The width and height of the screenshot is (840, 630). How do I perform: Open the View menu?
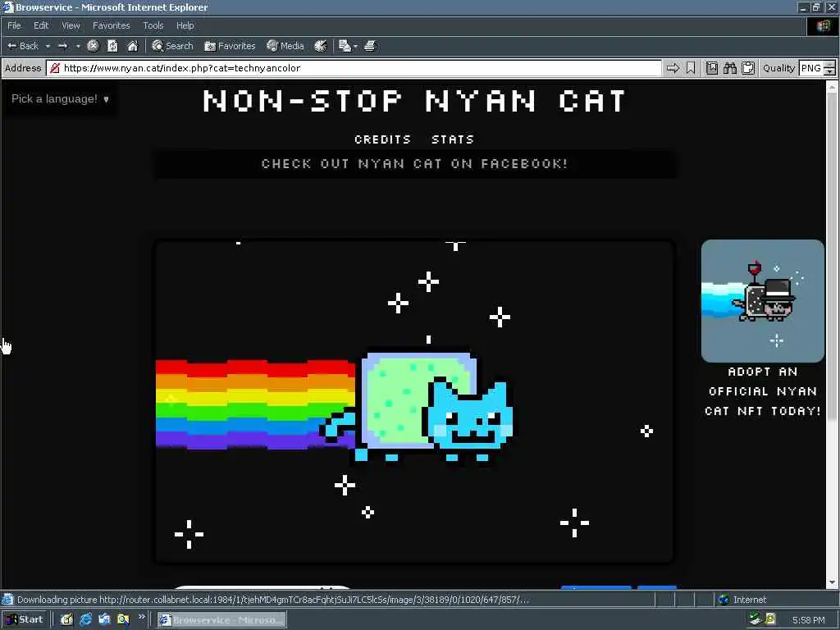71,25
